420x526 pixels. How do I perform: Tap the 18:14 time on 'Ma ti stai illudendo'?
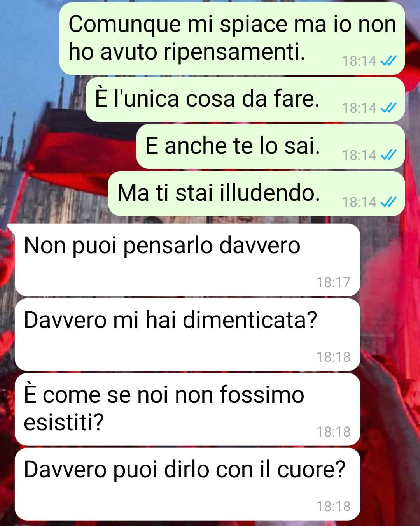pyautogui.click(x=359, y=202)
